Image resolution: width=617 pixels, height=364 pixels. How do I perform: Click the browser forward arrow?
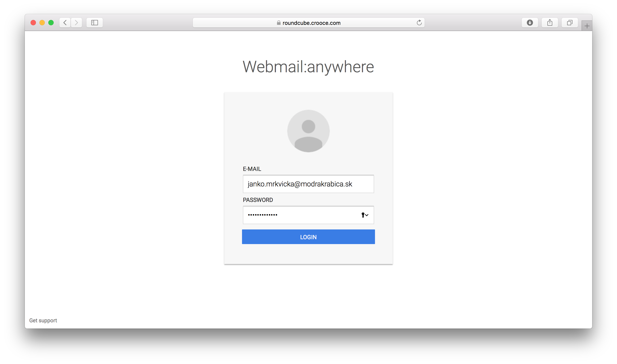(x=76, y=23)
